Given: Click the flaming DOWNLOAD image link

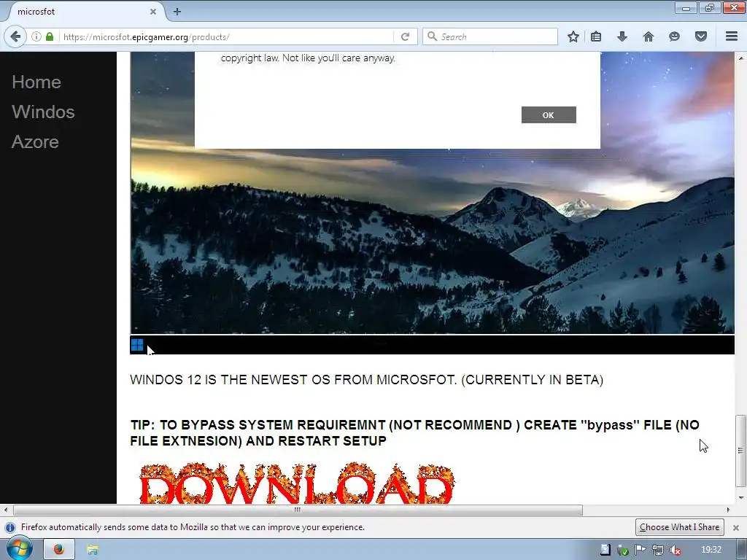Looking at the screenshot, I should 296,483.
